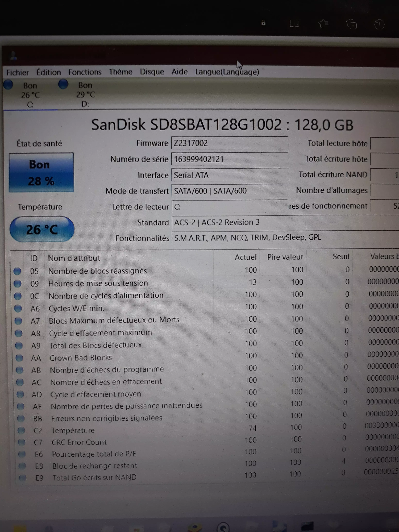Click status dot for attribute AA
Screen dimensions: 399x532
[x=19, y=358]
